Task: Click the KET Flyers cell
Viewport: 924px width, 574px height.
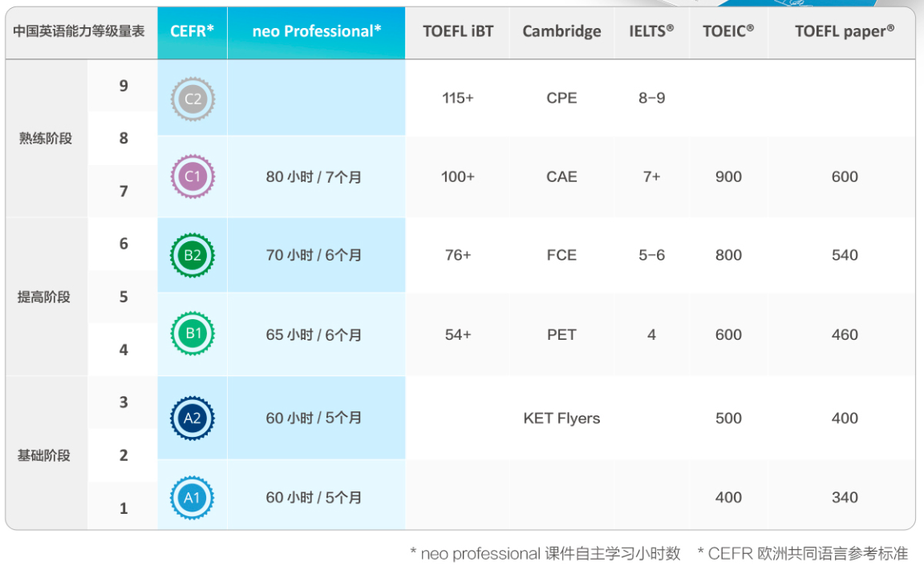Action: (561, 418)
